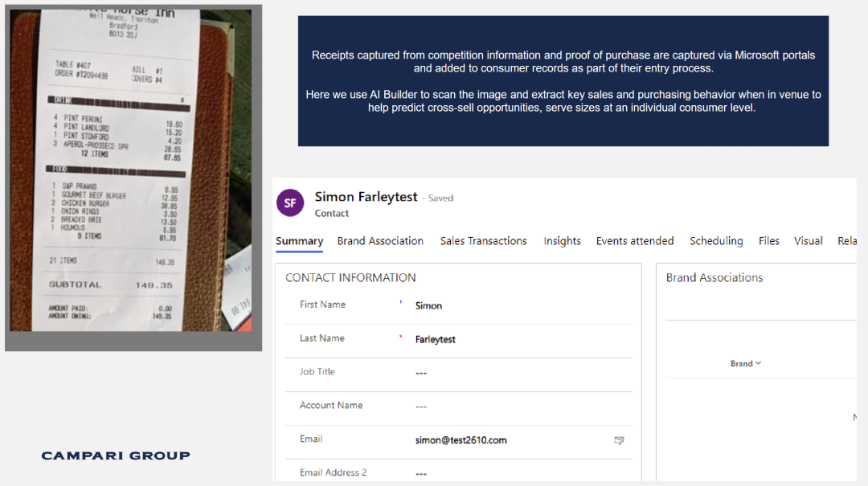Switch to the Brand Association tab
The width and height of the screenshot is (868, 486).
(380, 241)
